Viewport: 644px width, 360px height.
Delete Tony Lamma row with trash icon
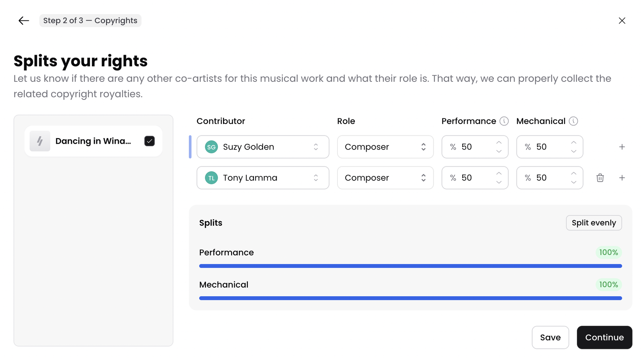pos(600,178)
